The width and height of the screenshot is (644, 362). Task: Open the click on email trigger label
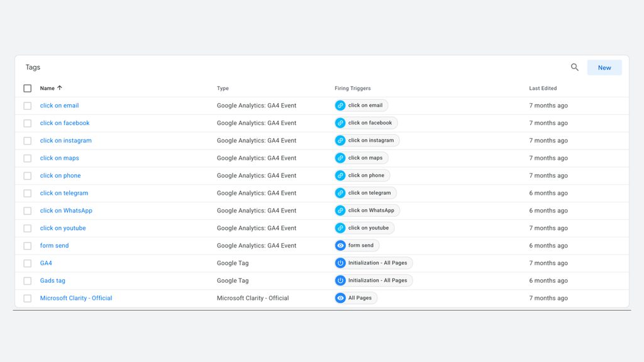pyautogui.click(x=365, y=106)
